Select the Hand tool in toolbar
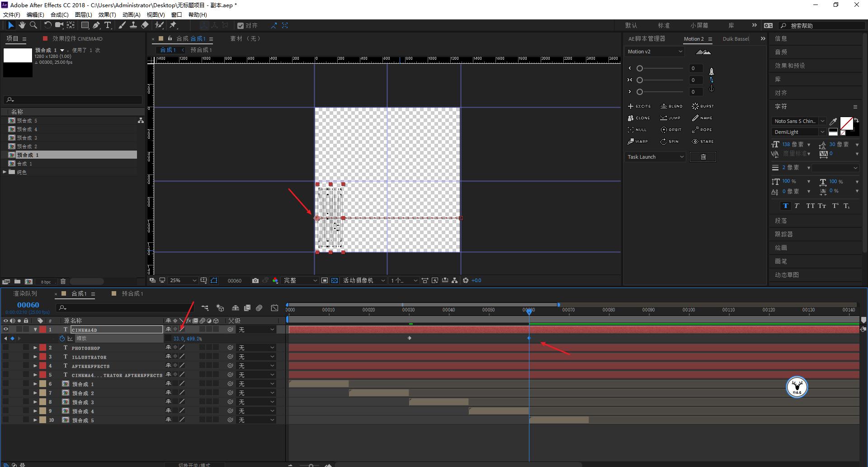The width and height of the screenshot is (868, 467). pyautogui.click(x=22, y=25)
